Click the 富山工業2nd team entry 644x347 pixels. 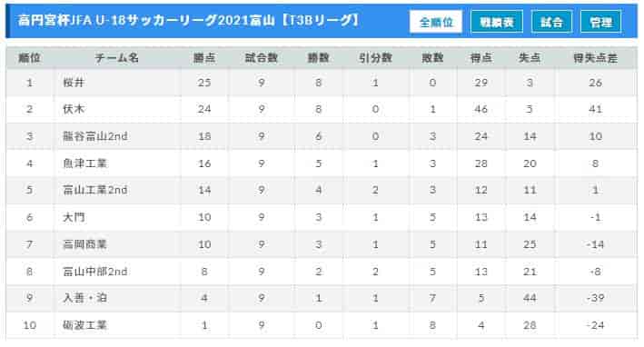[x=94, y=190]
